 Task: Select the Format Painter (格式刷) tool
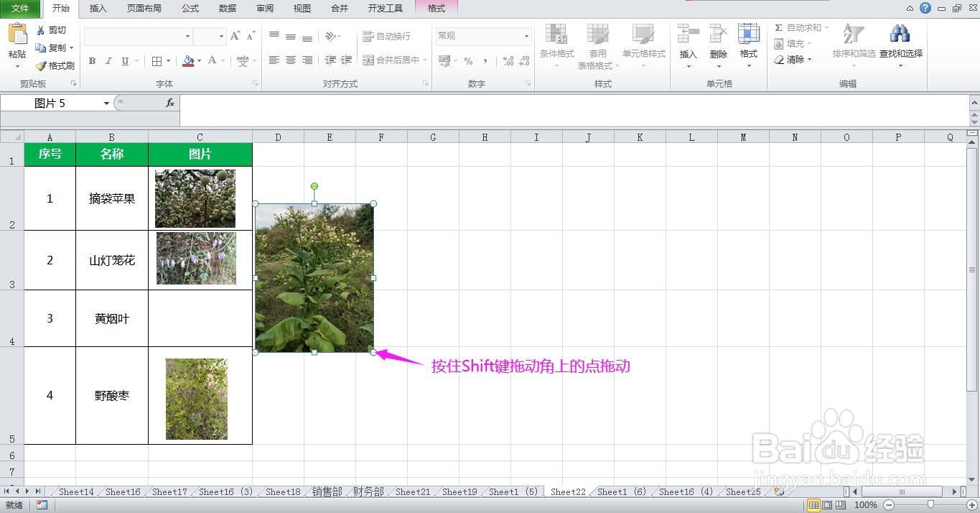pyautogui.click(x=55, y=65)
